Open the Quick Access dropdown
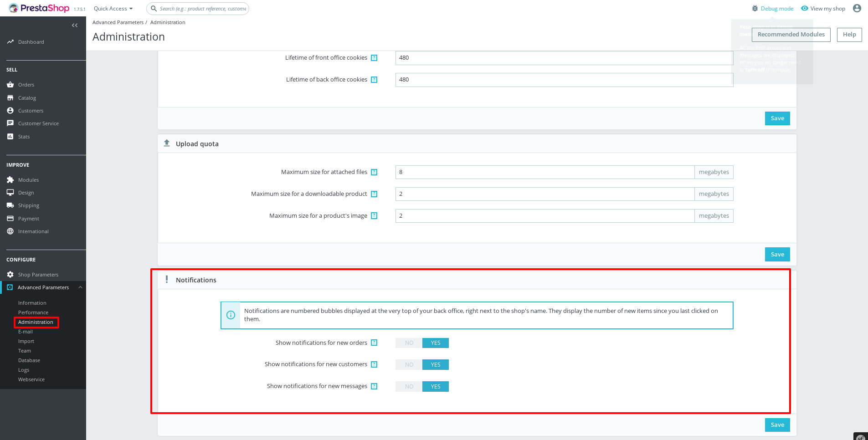The height and width of the screenshot is (440, 868). point(113,9)
